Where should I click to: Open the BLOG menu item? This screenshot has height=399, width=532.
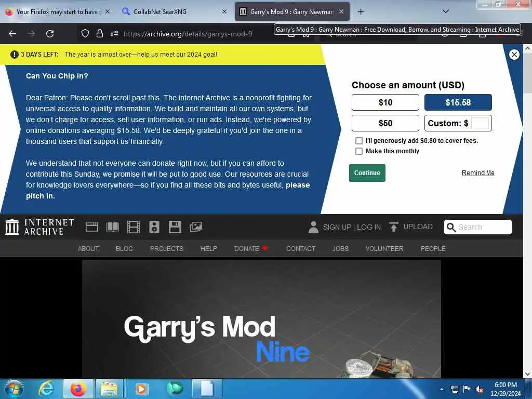(124, 249)
